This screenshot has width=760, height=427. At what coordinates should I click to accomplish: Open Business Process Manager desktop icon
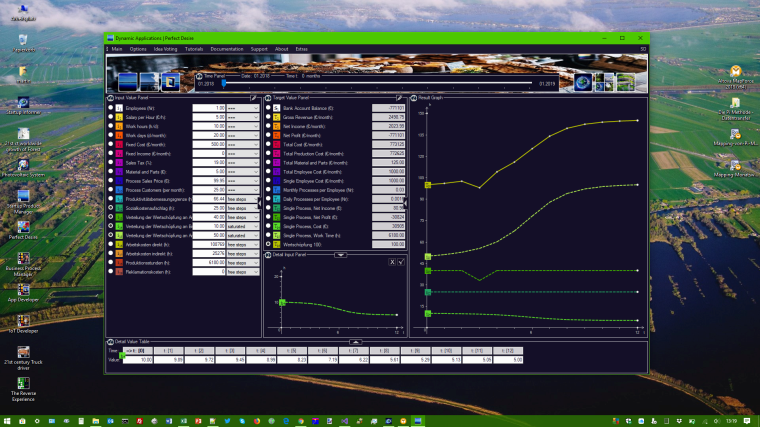click(23, 264)
